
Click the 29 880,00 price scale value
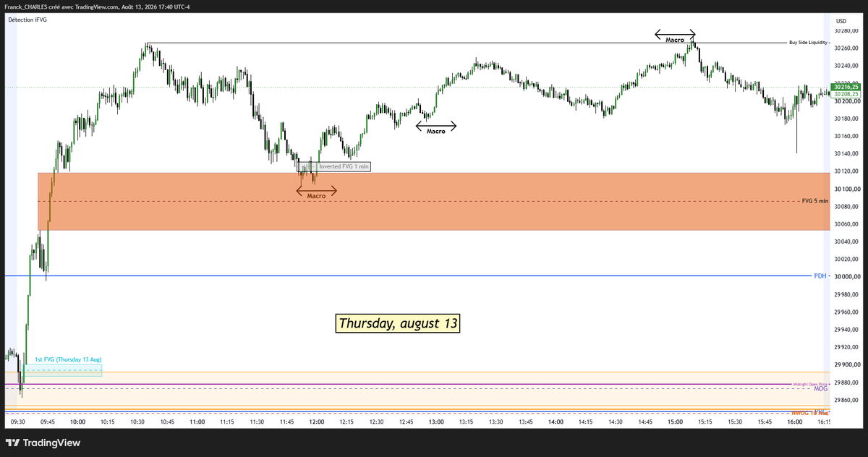tap(847, 383)
